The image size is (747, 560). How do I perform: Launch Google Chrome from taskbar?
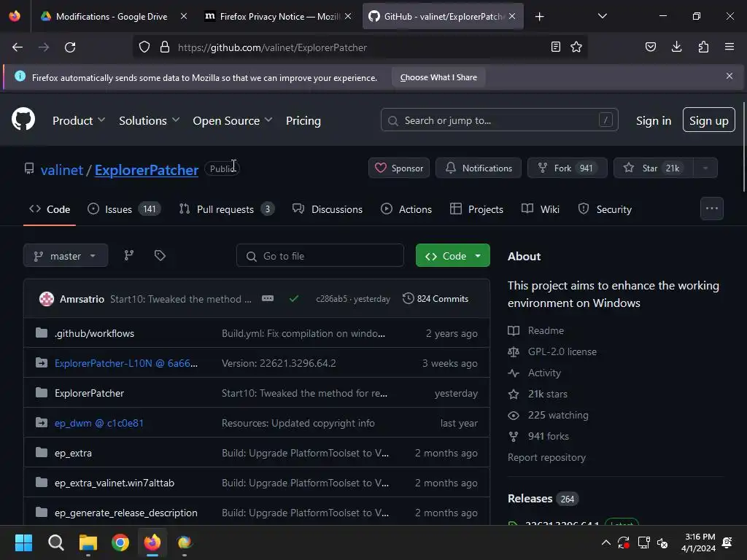coord(120,542)
